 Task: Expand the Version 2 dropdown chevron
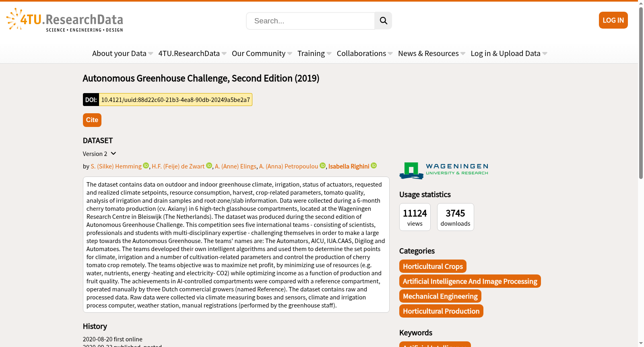point(114,154)
